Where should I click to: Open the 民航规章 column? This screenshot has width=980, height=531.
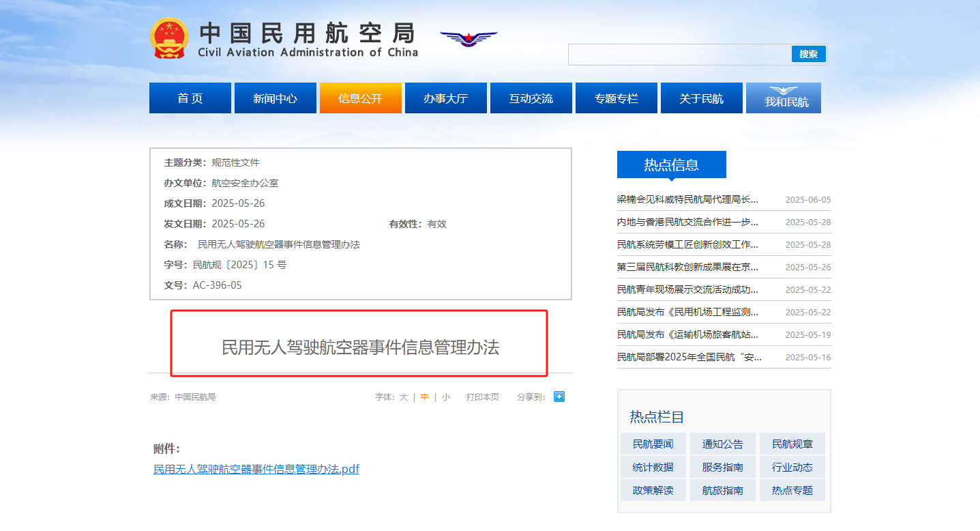792,444
